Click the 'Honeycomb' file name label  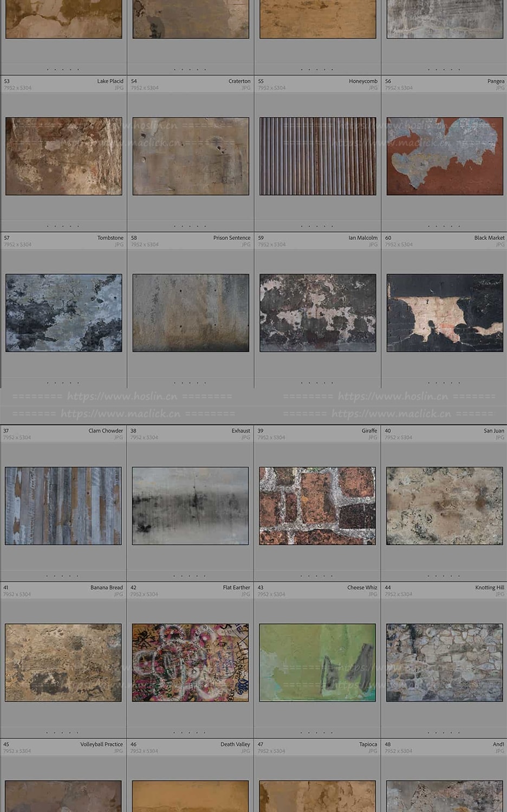(x=363, y=81)
